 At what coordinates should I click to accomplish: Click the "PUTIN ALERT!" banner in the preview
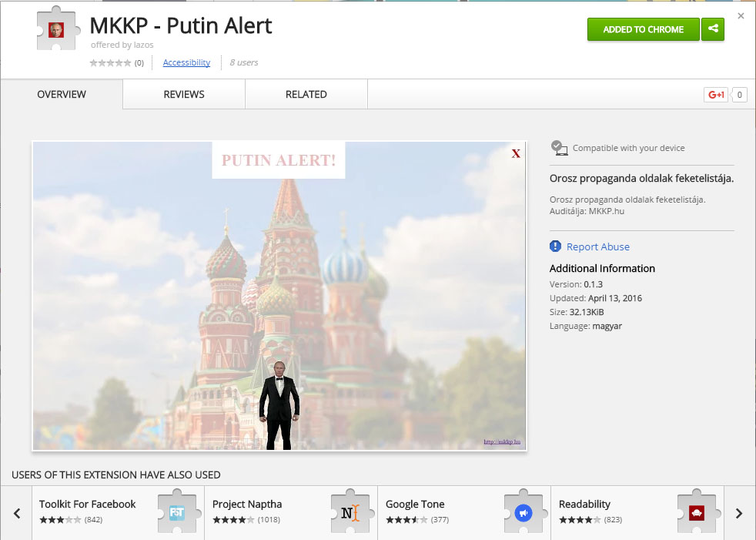[279, 159]
